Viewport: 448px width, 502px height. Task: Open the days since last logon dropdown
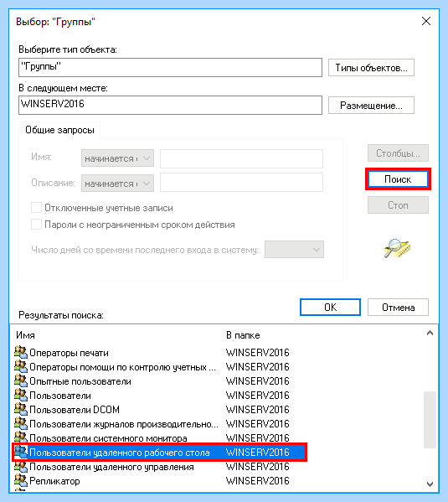click(294, 250)
